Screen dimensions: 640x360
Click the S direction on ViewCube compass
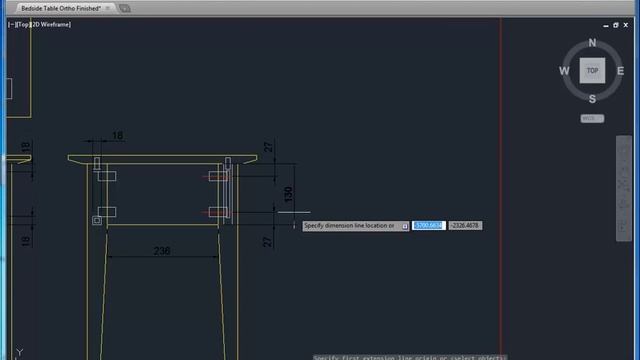click(592, 99)
